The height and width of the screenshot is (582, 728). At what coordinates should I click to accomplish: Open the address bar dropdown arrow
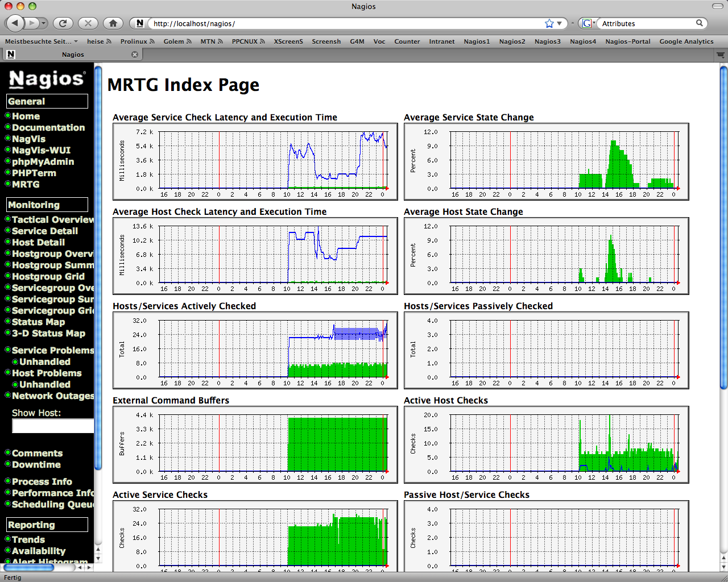(x=560, y=23)
